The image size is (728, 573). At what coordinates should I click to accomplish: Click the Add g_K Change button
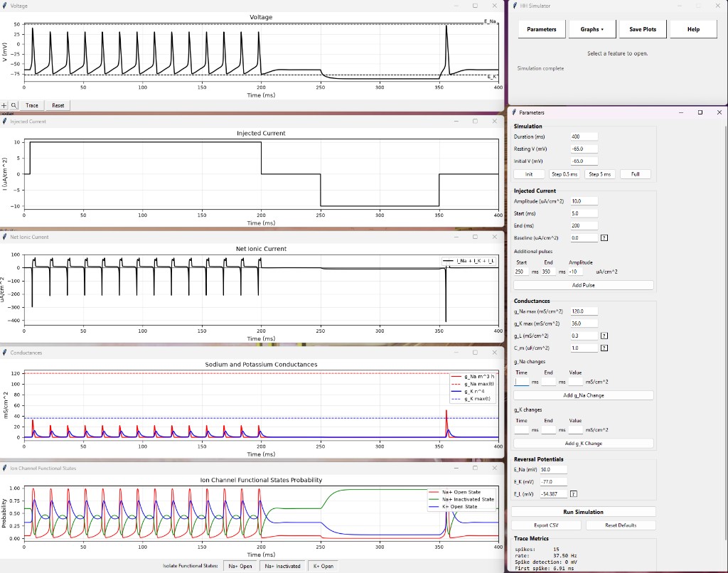[583, 444]
